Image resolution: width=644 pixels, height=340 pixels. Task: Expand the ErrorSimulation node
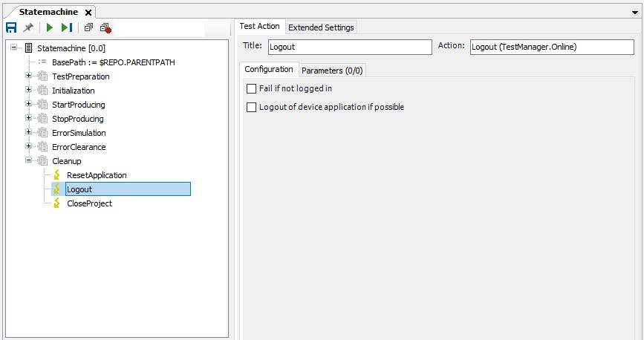tap(28, 132)
